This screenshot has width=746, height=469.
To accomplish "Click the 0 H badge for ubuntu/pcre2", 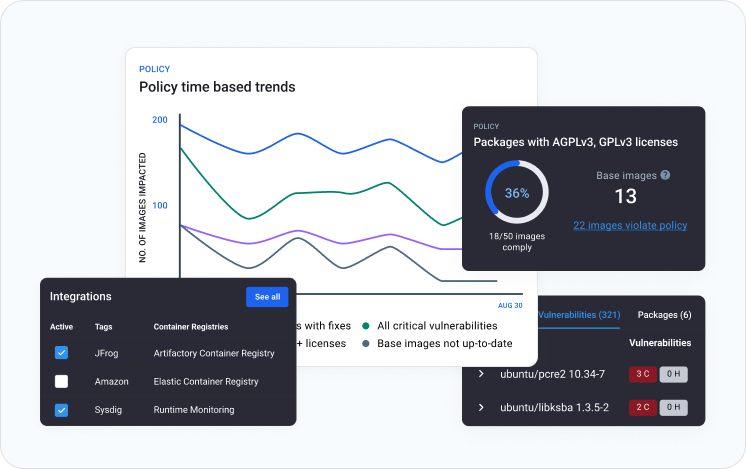I will (674, 374).
